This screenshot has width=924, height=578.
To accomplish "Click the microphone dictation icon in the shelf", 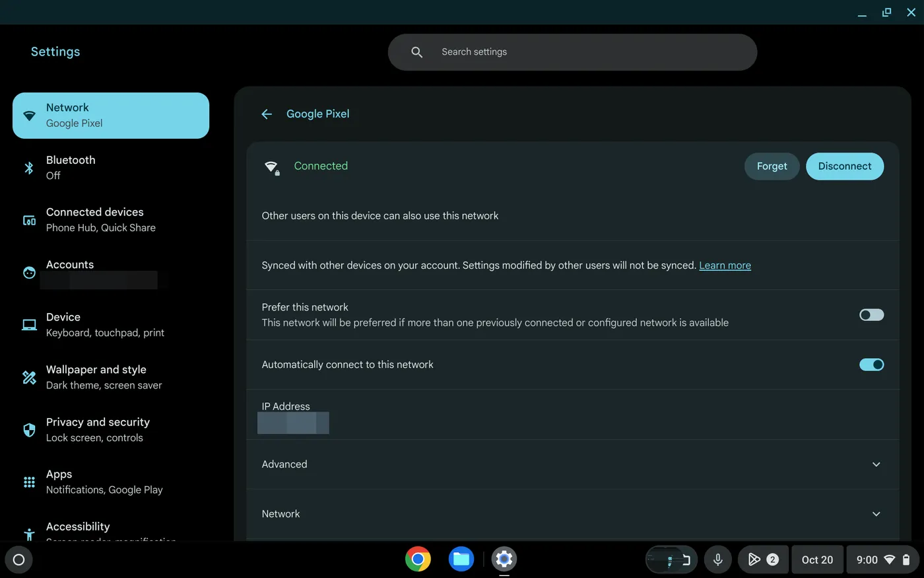I will click(x=717, y=560).
